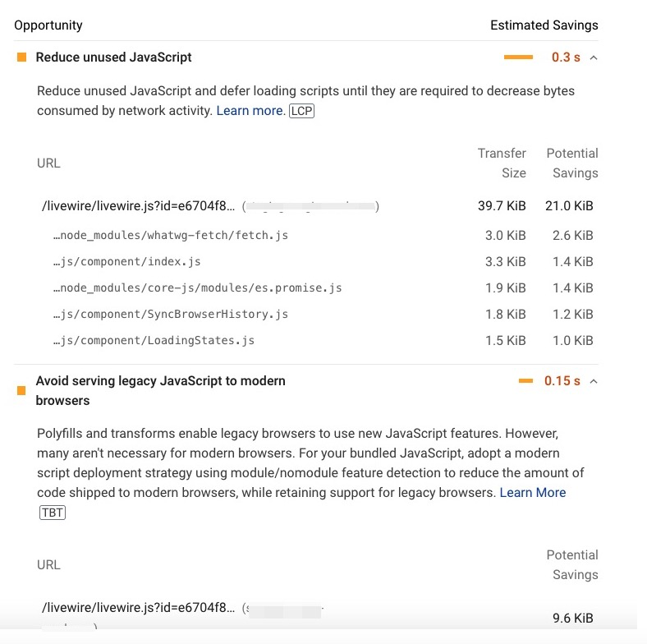This screenshot has width=647, height=644.
Task: Click orange square icon beside Avoid serving legacy JavaScript
Action: 21,390
